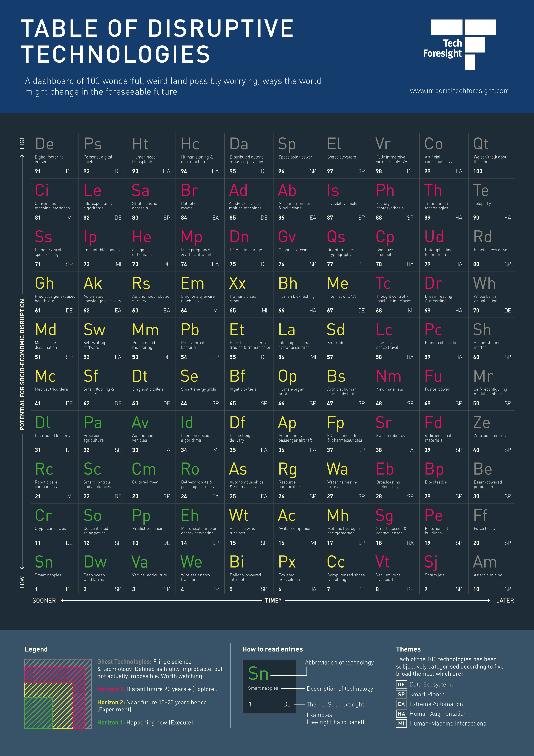The height and width of the screenshot is (756, 534).
Task: Click the EA Extreme Automation theme box
Action: (401, 704)
